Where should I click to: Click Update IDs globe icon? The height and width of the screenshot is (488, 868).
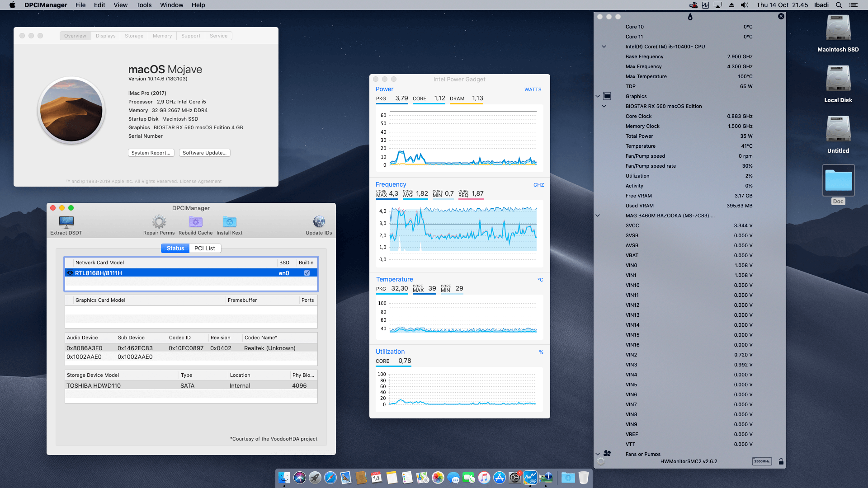tap(319, 221)
